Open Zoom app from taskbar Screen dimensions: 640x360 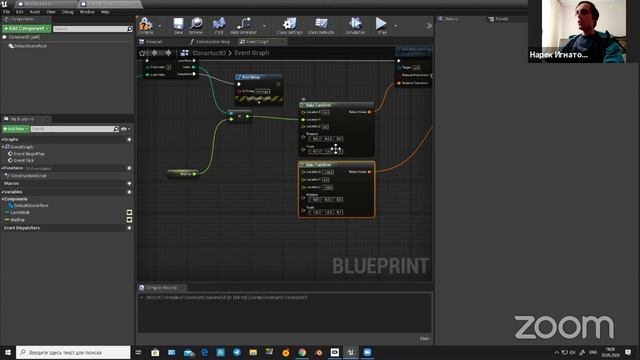click(x=367, y=352)
